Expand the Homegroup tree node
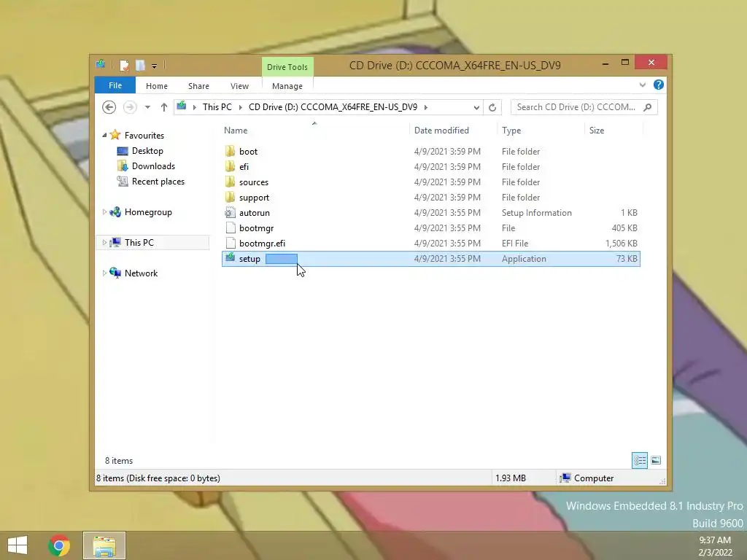Screen dimensions: 747x560 (104, 212)
